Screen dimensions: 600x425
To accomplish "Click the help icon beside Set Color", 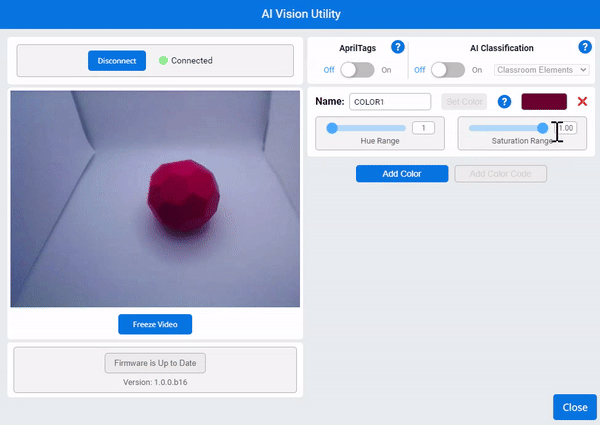I will click(x=505, y=102).
